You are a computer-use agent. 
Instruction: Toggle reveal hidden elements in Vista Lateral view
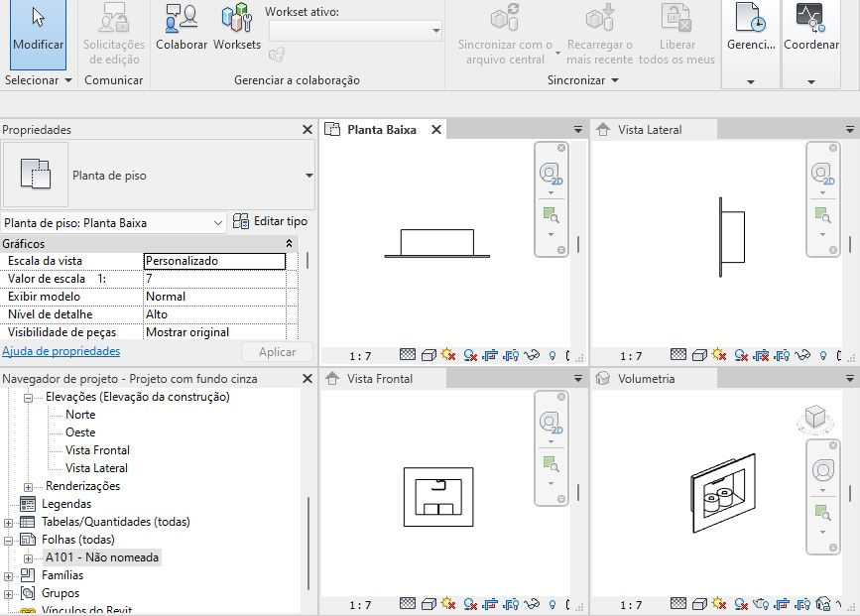coord(822,355)
